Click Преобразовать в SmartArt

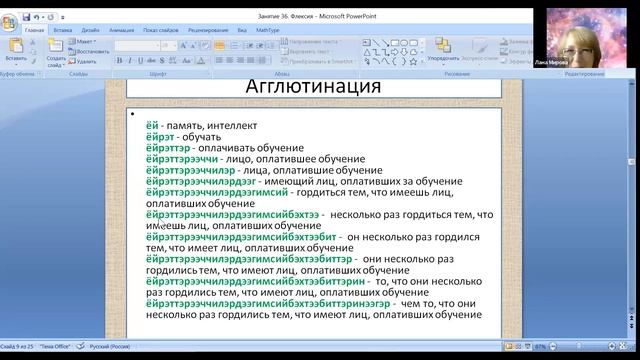[318, 62]
